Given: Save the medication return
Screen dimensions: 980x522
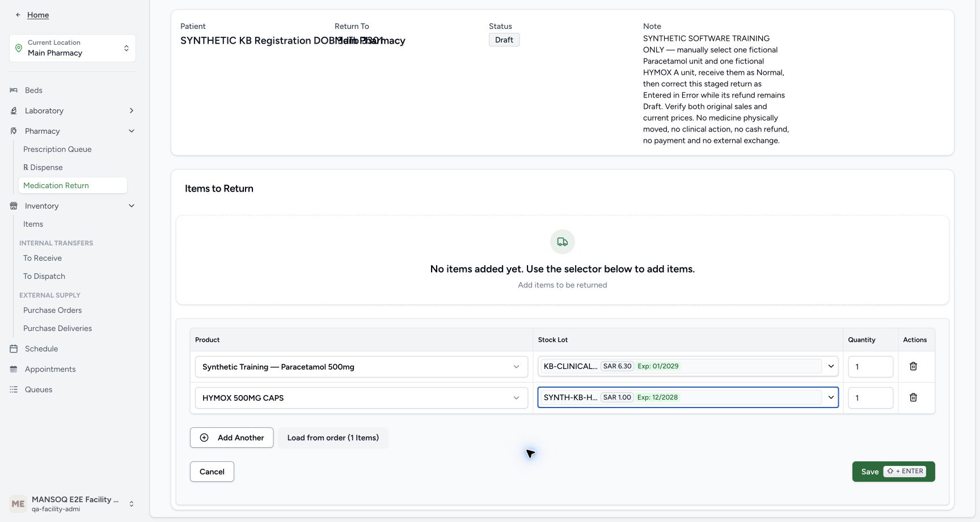Looking at the screenshot, I should pyautogui.click(x=893, y=472).
